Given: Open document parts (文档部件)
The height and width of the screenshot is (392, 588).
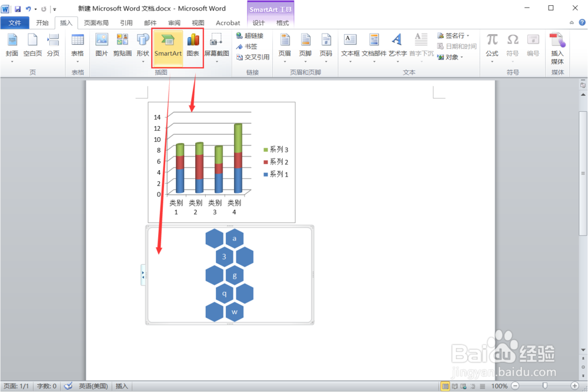Looking at the screenshot, I should tap(374, 48).
